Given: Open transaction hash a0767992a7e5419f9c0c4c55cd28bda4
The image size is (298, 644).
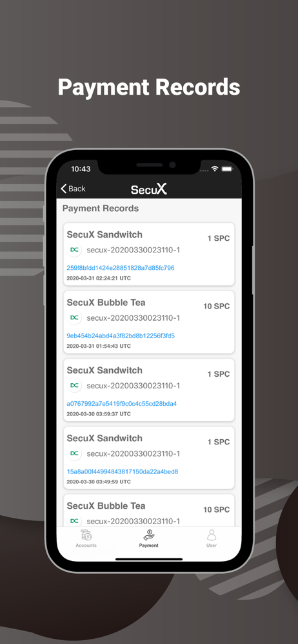Looking at the screenshot, I should [122, 403].
